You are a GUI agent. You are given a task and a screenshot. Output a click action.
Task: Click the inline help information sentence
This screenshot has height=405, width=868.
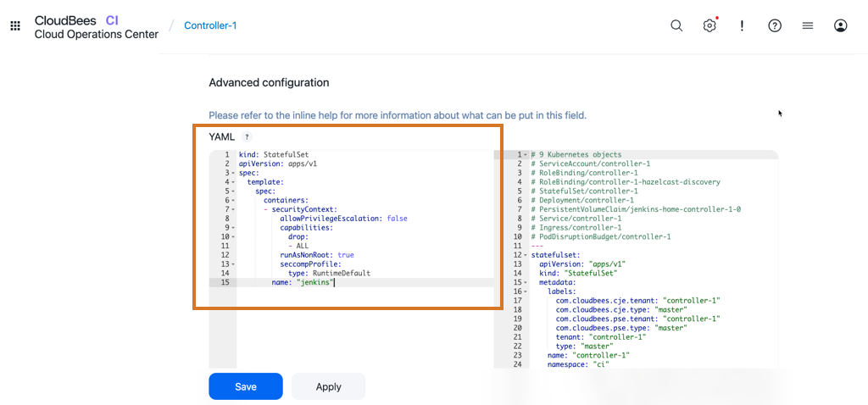[x=398, y=115]
